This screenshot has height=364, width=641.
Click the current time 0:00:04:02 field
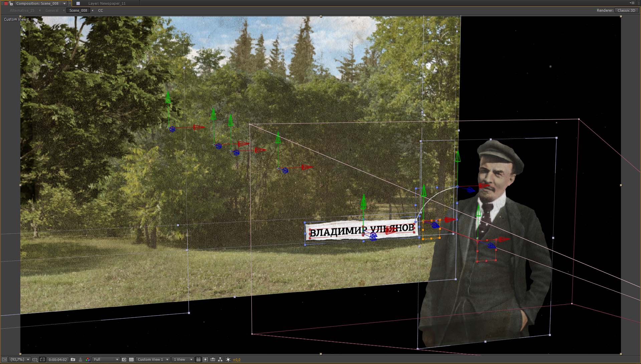[58, 360]
